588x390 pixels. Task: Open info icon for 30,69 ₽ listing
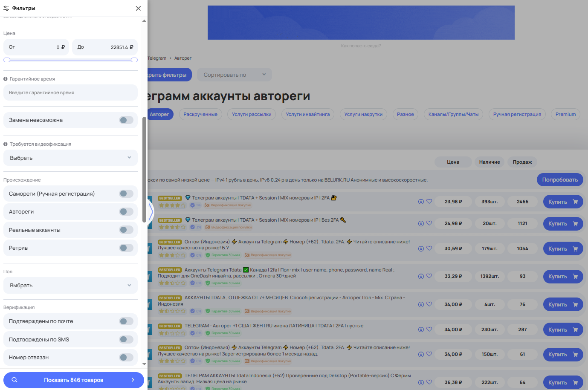click(421, 248)
